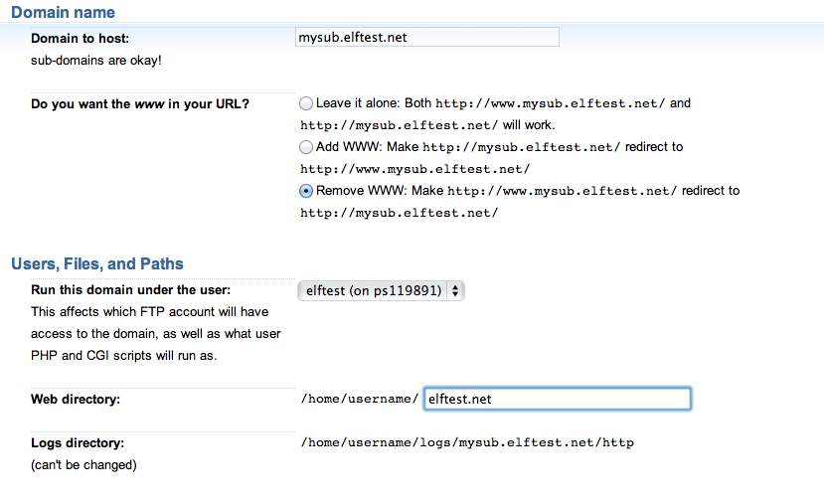The image size is (824, 504).
Task: Click the 'Domain name' section heading
Action: 63,13
